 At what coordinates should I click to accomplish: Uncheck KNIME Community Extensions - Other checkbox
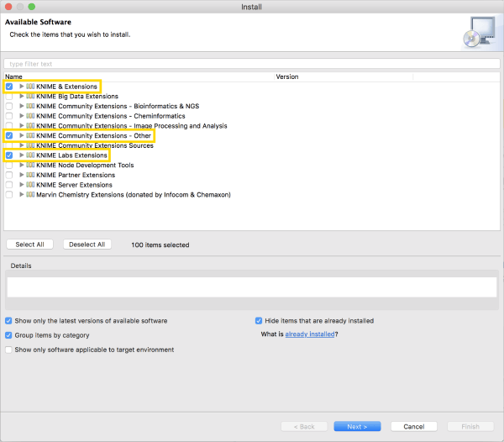[x=9, y=135]
